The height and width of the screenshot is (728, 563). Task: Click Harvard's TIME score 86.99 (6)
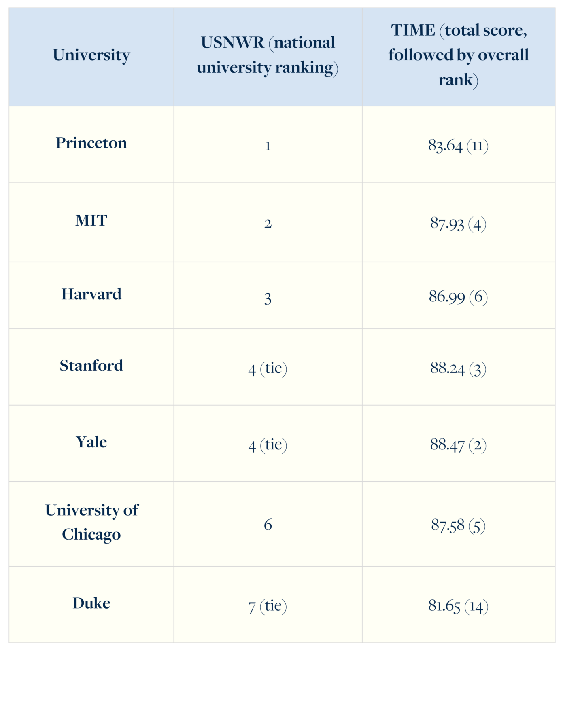[458, 297]
